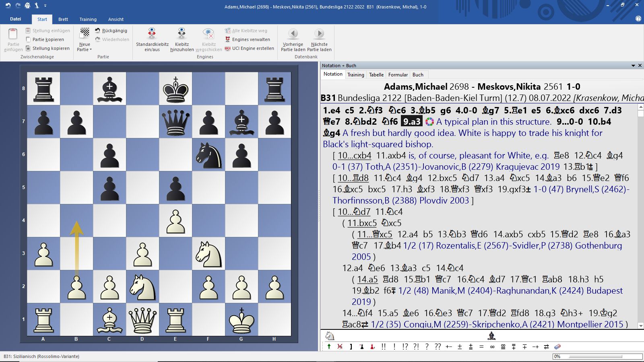Expand the quick access toolbar customize arrow

coord(45,6)
